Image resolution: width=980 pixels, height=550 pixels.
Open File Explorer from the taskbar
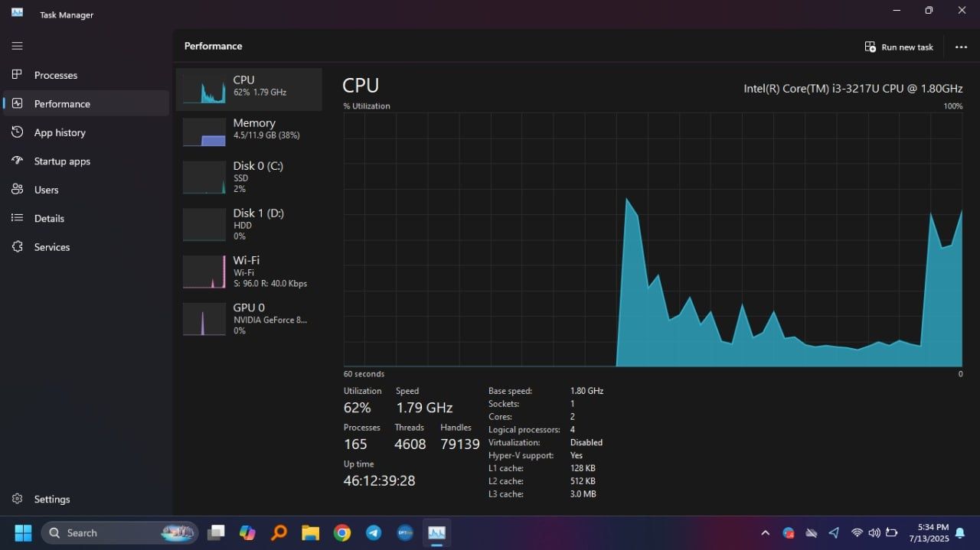(310, 532)
